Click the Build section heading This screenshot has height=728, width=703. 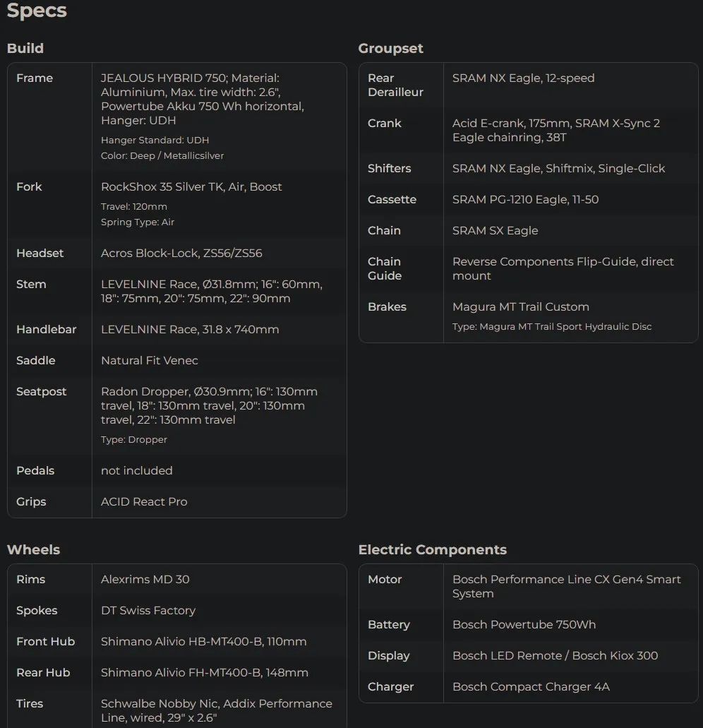pyautogui.click(x=25, y=48)
